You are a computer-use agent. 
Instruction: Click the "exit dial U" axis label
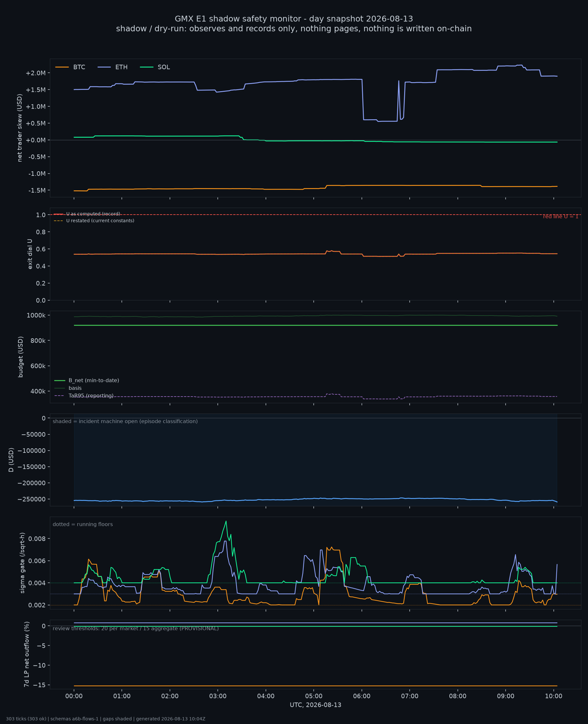point(30,254)
